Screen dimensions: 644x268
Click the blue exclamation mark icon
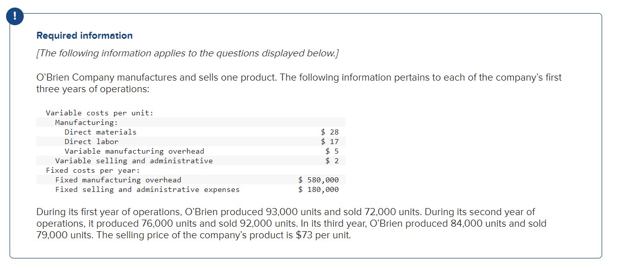(16, 17)
